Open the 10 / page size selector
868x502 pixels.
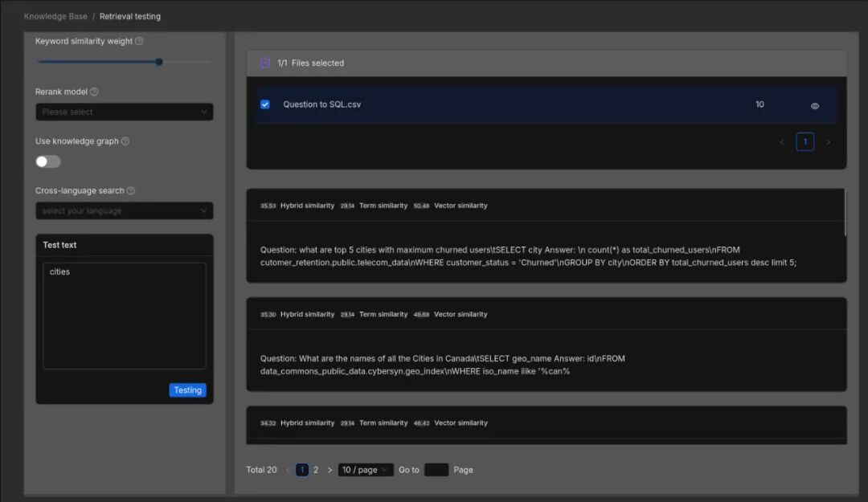pyautogui.click(x=365, y=469)
